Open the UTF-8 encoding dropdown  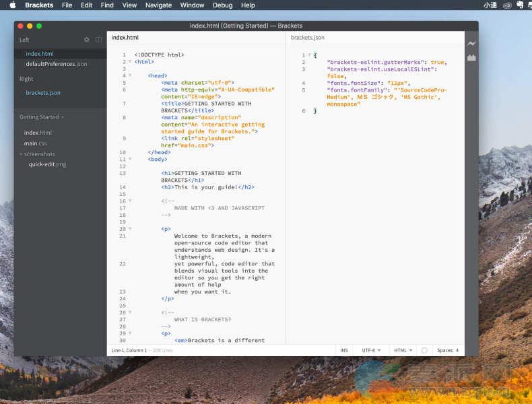click(x=371, y=350)
